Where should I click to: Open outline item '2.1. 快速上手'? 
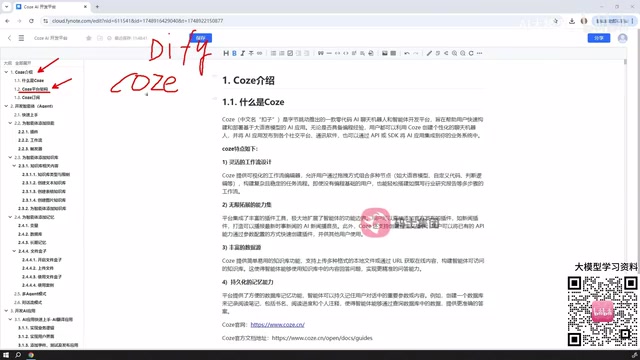pyautogui.click(x=26, y=115)
